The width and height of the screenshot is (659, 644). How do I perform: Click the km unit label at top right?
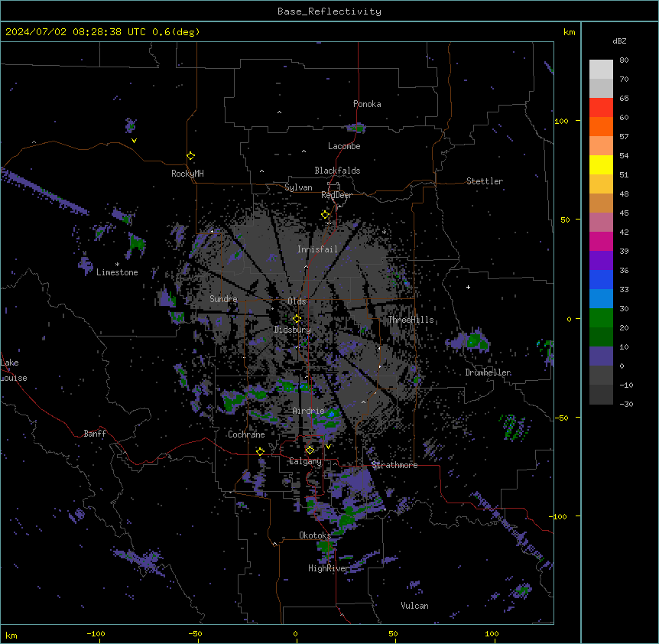coord(569,32)
